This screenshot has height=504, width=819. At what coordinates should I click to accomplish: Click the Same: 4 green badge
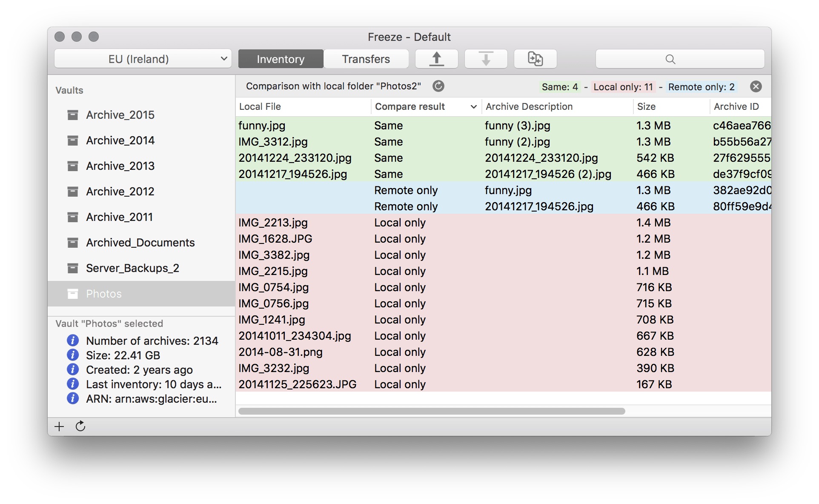click(559, 87)
